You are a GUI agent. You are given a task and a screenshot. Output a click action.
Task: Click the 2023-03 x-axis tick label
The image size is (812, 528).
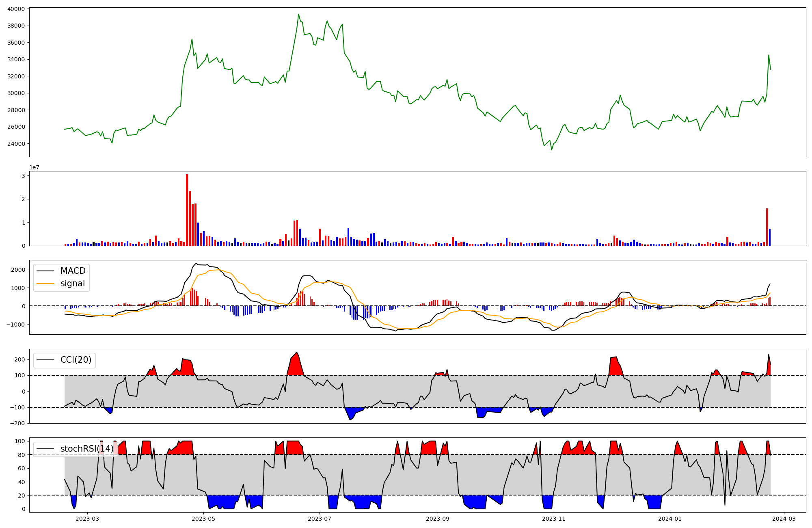(x=87, y=519)
